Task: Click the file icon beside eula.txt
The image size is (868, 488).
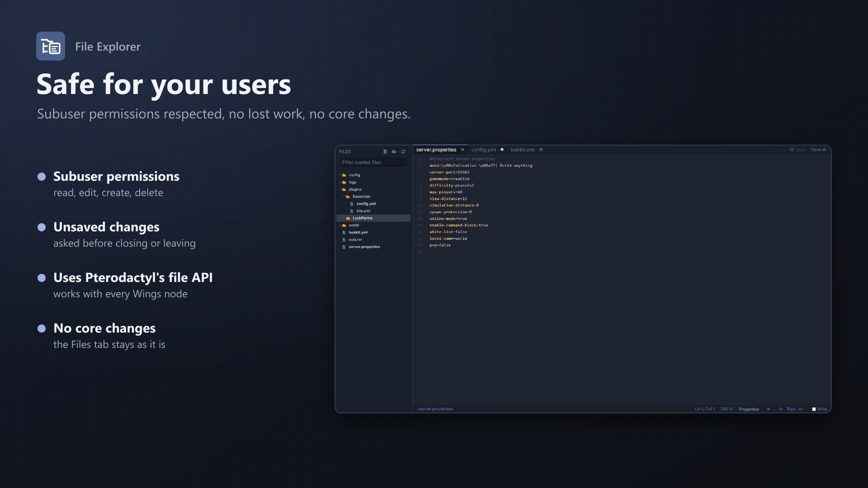Action: coord(344,240)
